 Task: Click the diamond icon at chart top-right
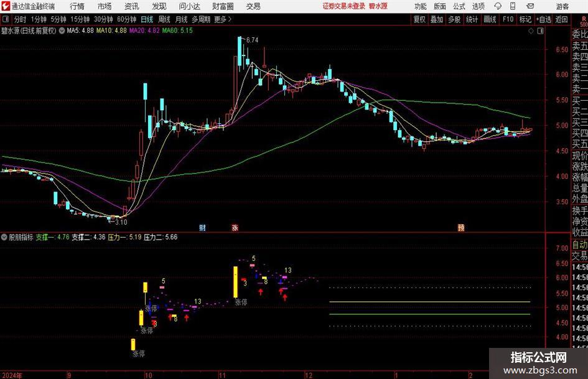[x=531, y=31]
